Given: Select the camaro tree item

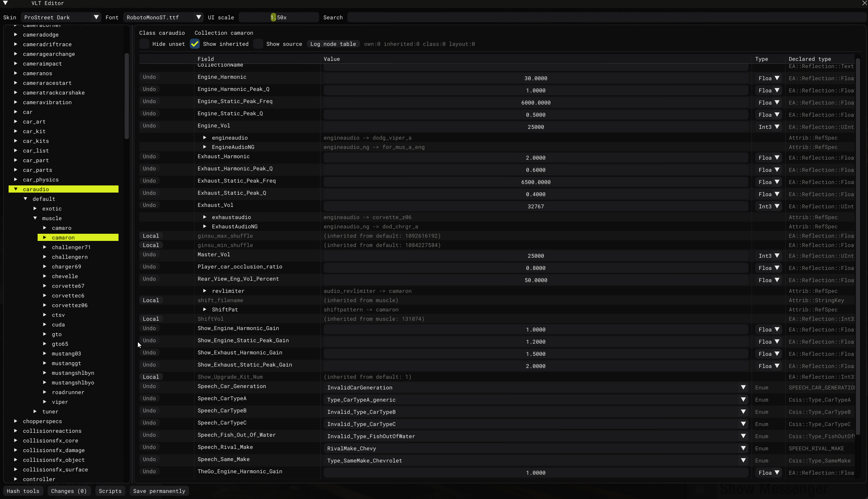Looking at the screenshot, I should point(62,228).
